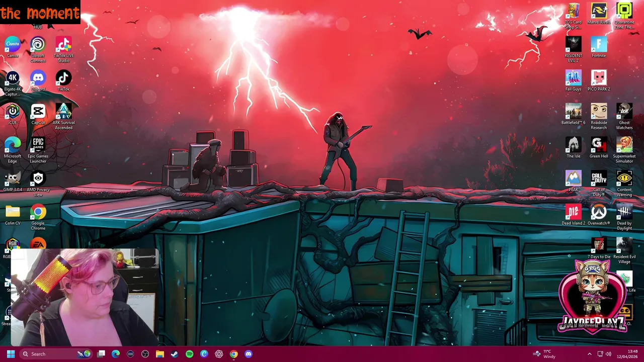Open Task View on the taskbar
The height and width of the screenshot is (362, 644).
point(101,354)
